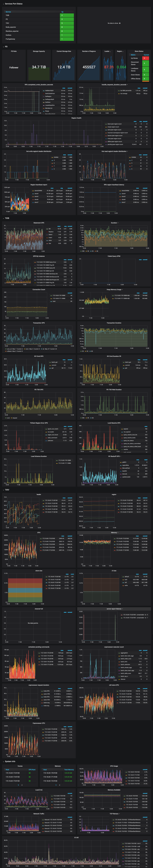Open the KV Backoff OPS panel menu
This screenshot has height=868, width=153.
(x=115, y=456)
